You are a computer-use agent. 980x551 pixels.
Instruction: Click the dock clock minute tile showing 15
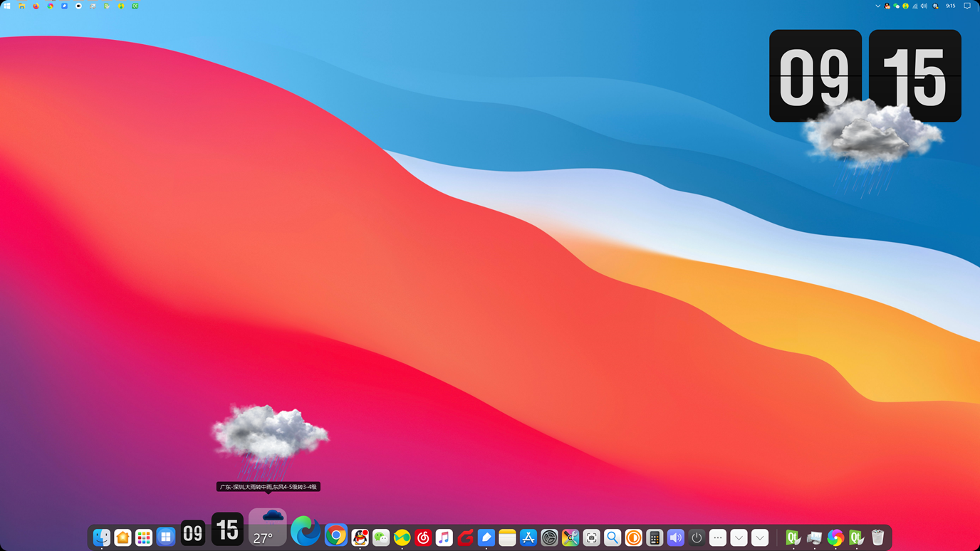coord(227,530)
